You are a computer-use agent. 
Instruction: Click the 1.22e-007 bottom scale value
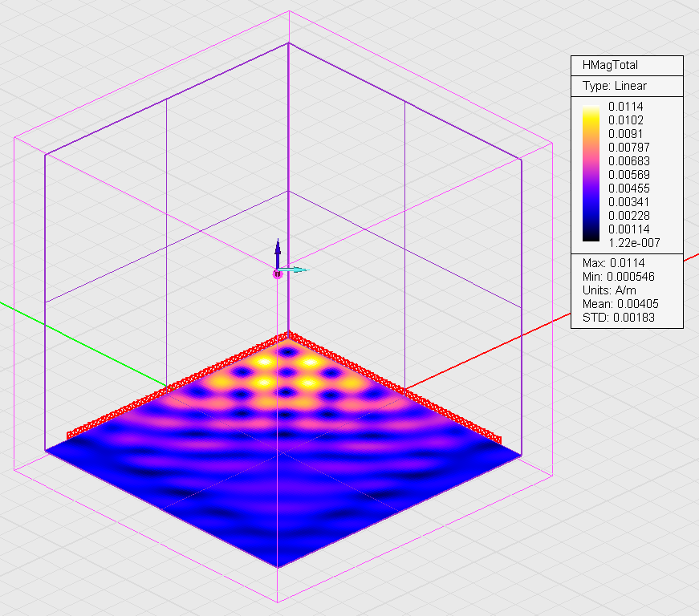point(634,243)
